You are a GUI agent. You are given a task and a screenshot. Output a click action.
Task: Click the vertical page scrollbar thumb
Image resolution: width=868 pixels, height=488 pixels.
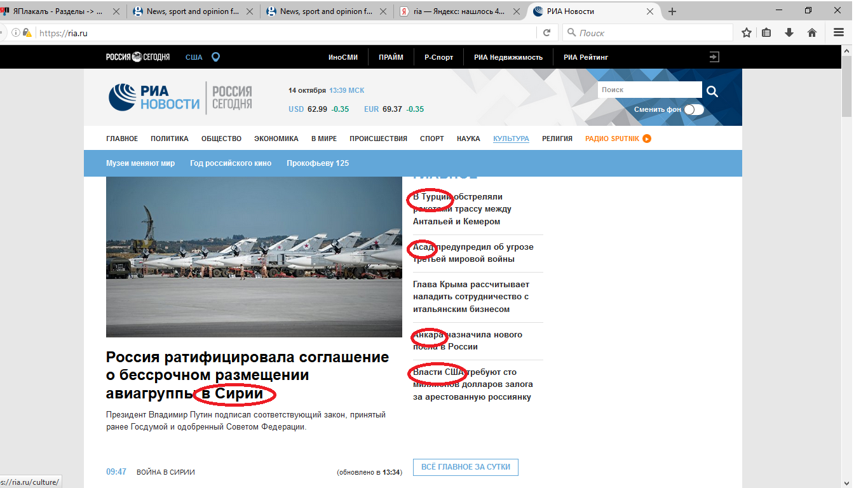pyautogui.click(x=846, y=86)
